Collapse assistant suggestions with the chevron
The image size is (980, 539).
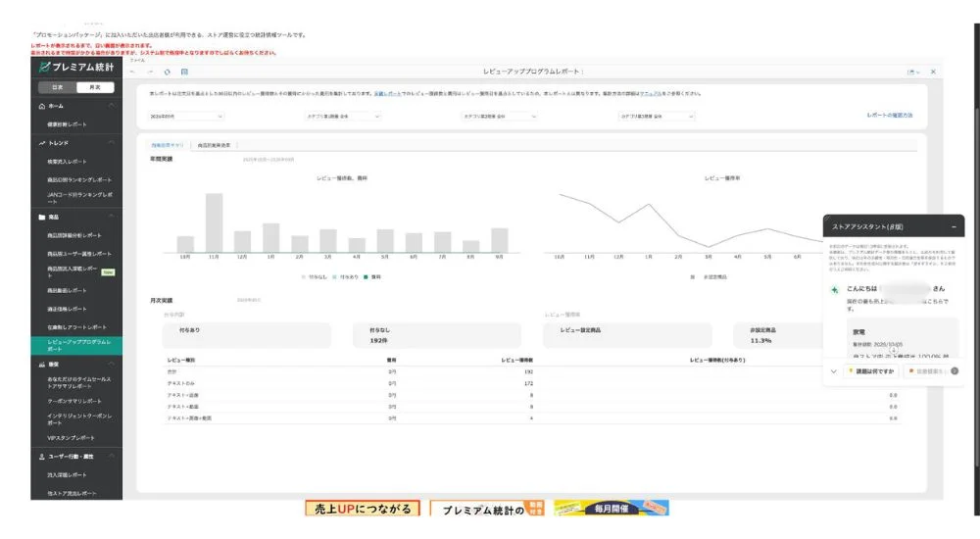(833, 371)
